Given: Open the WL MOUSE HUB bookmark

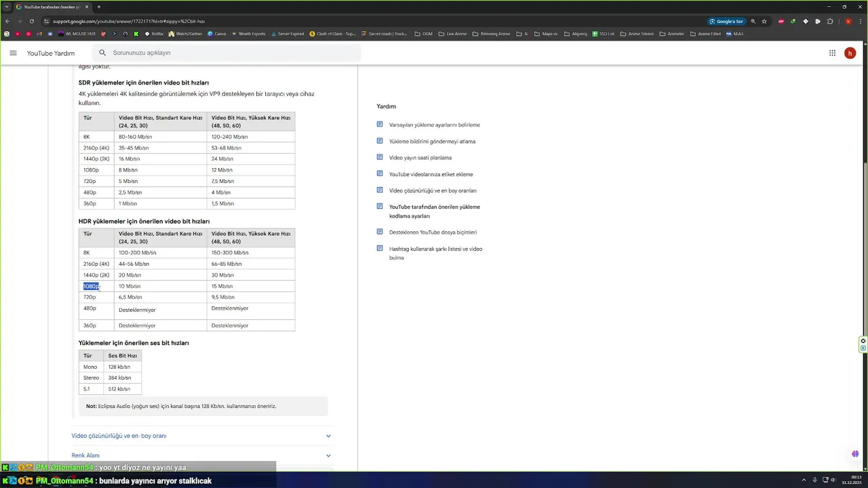Looking at the screenshot, I should [x=77, y=33].
